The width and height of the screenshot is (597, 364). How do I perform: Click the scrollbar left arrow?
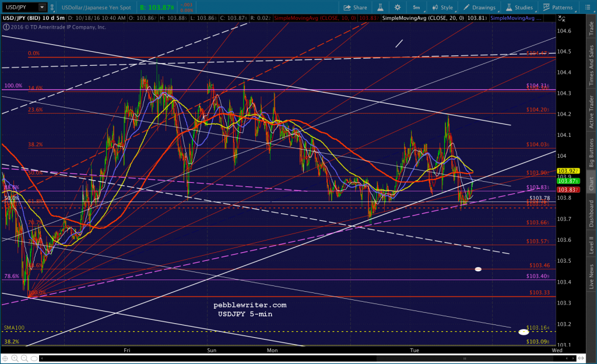click(x=41, y=358)
